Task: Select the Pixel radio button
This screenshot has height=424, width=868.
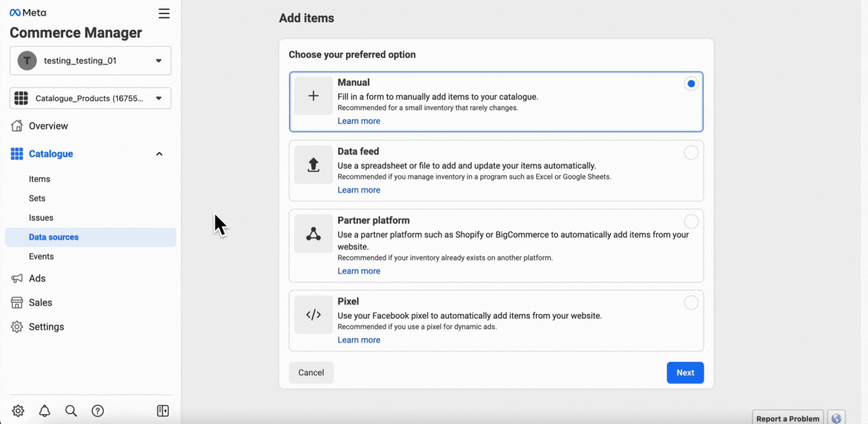Action: pyautogui.click(x=691, y=303)
